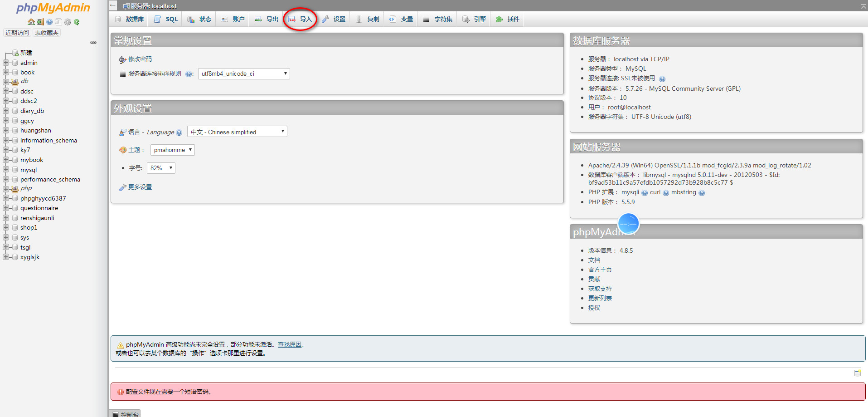Expand the book database node
Screen dimensions: 868x417
tap(6, 72)
